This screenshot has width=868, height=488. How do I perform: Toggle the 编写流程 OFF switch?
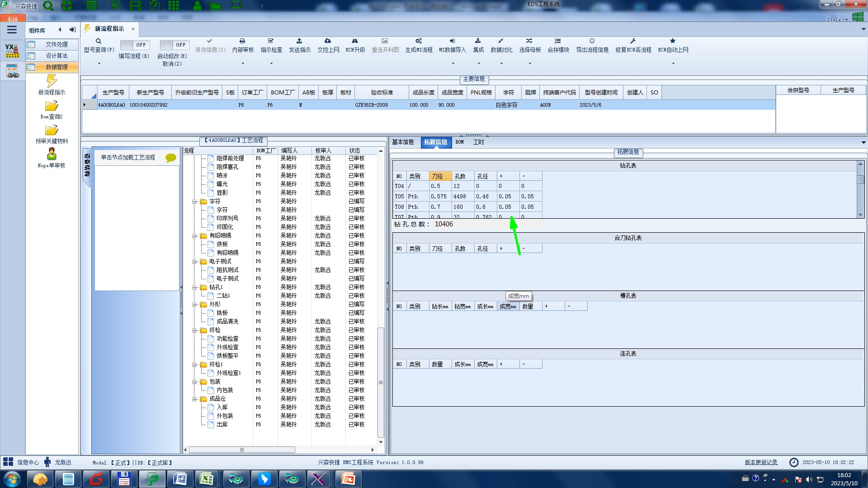click(x=134, y=45)
